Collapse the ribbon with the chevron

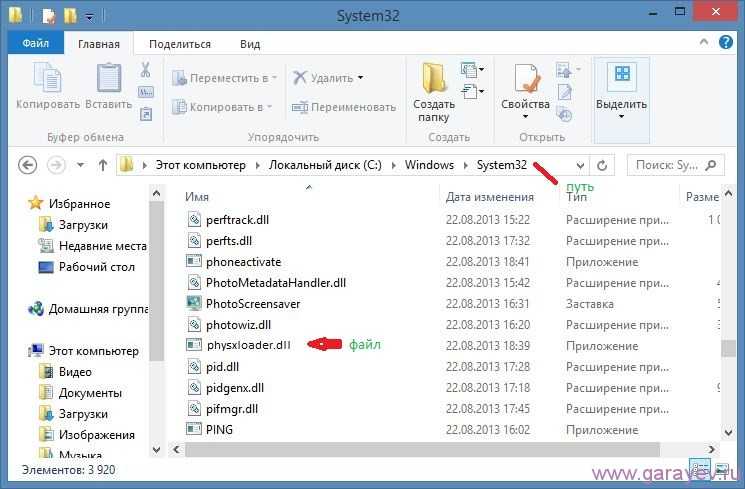[x=704, y=42]
